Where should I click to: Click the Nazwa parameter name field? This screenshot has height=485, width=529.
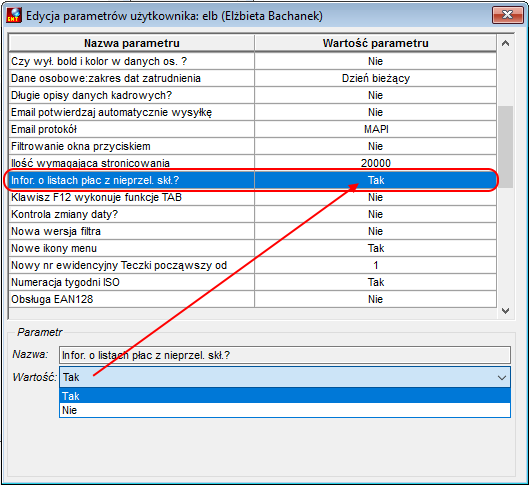coord(285,355)
